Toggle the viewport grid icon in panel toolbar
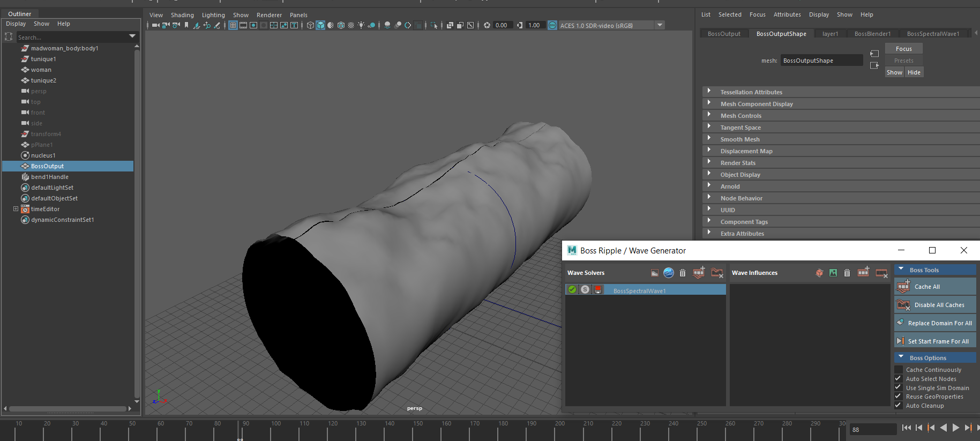 tap(233, 25)
